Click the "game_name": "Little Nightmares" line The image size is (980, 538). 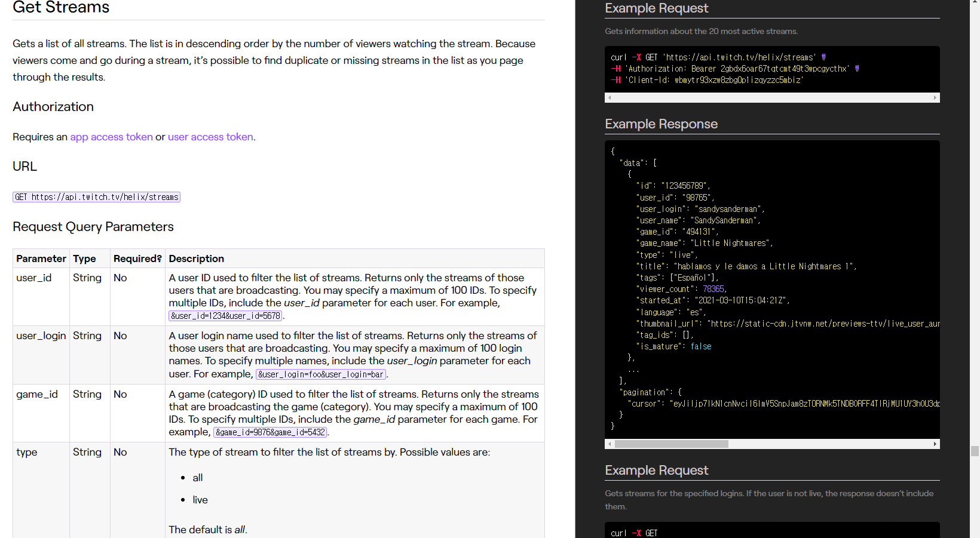tap(705, 243)
